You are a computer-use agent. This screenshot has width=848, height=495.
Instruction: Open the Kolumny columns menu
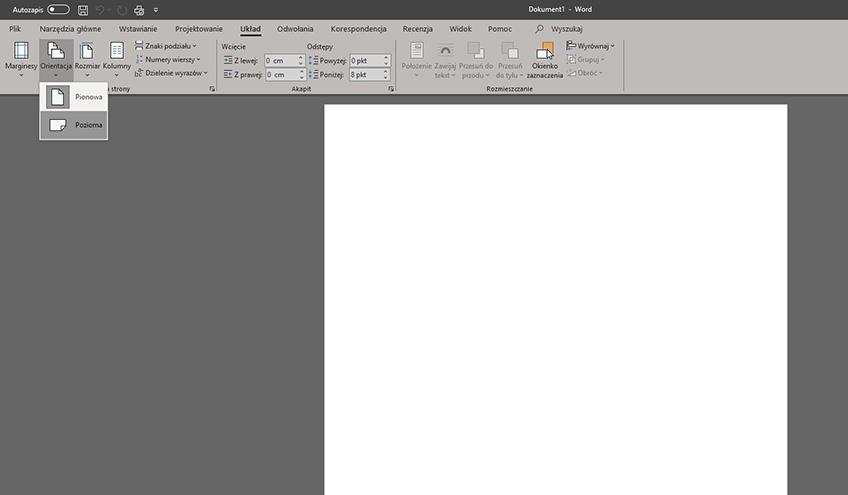pyautogui.click(x=117, y=60)
